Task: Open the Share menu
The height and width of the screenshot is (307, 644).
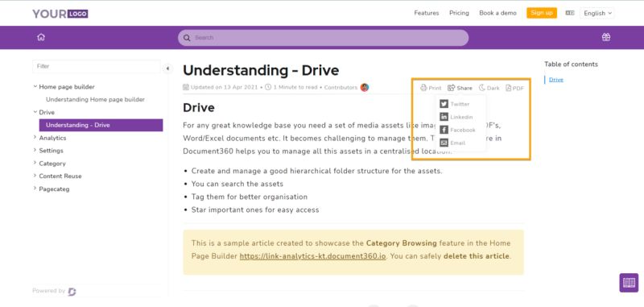Action: 460,88
